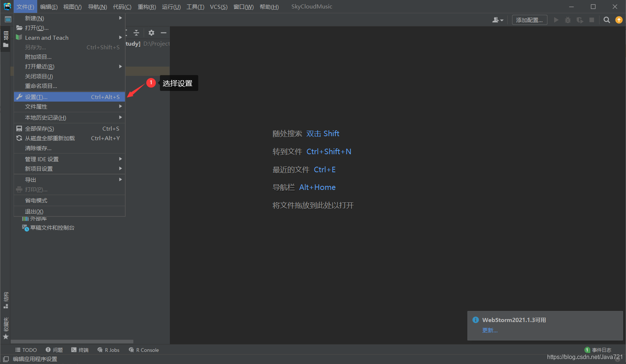Toggle tool window bars icon in status corner
This screenshot has width=626, height=364.
click(6, 359)
